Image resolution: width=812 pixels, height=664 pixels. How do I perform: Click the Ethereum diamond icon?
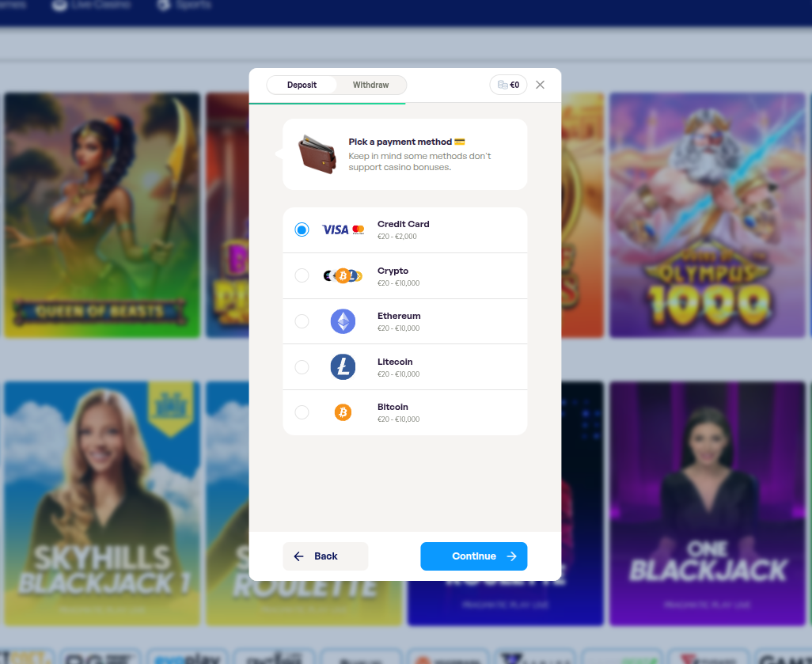pyautogui.click(x=343, y=321)
